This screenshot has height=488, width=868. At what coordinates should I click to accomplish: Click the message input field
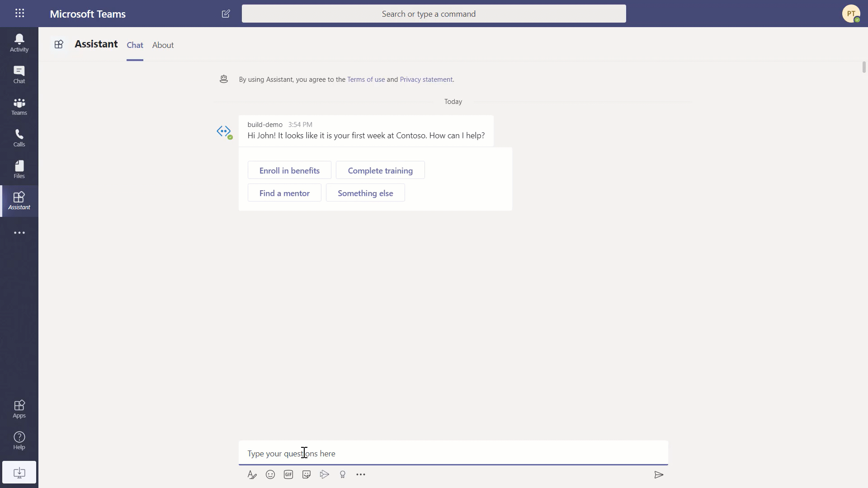[452, 453]
